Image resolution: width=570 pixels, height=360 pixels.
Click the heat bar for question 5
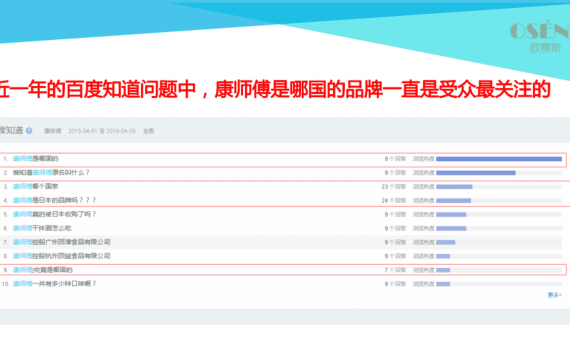pyautogui.click(x=499, y=215)
